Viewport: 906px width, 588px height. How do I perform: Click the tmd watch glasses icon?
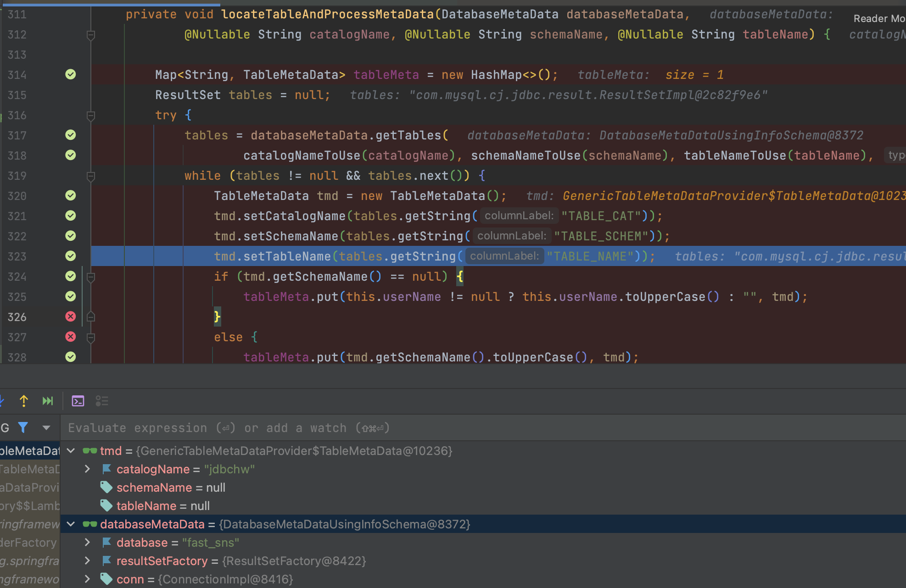(x=89, y=451)
